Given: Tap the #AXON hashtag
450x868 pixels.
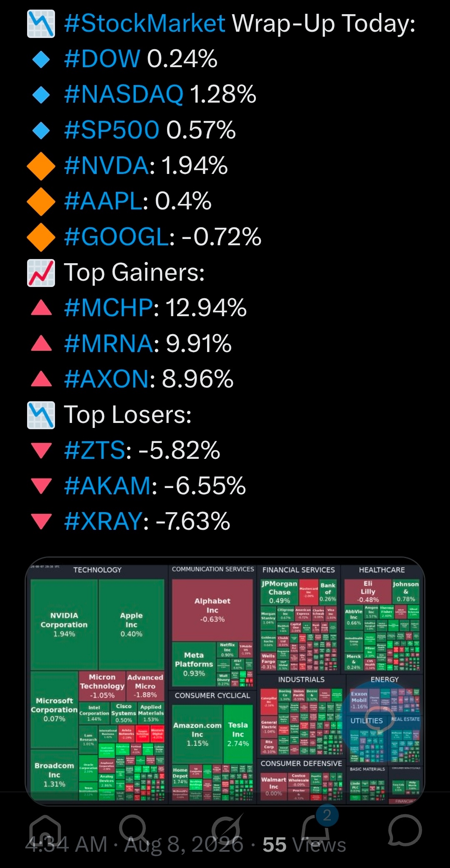Looking at the screenshot, I should (x=107, y=379).
